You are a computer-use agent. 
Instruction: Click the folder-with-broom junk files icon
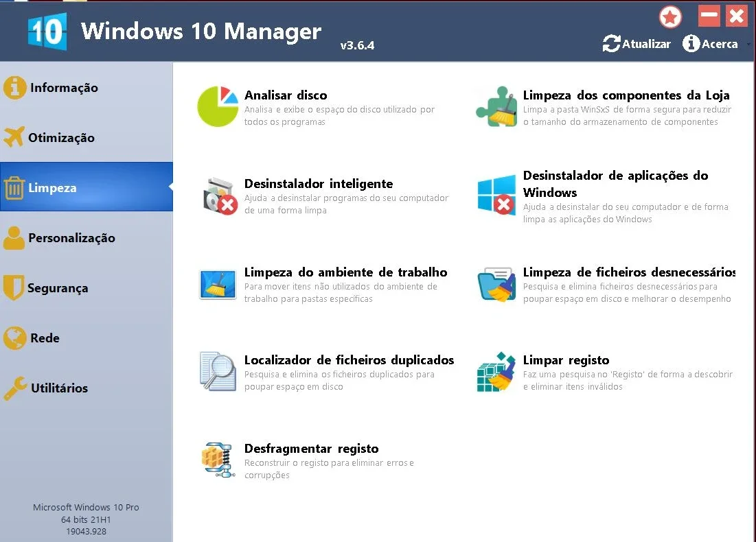(x=496, y=284)
